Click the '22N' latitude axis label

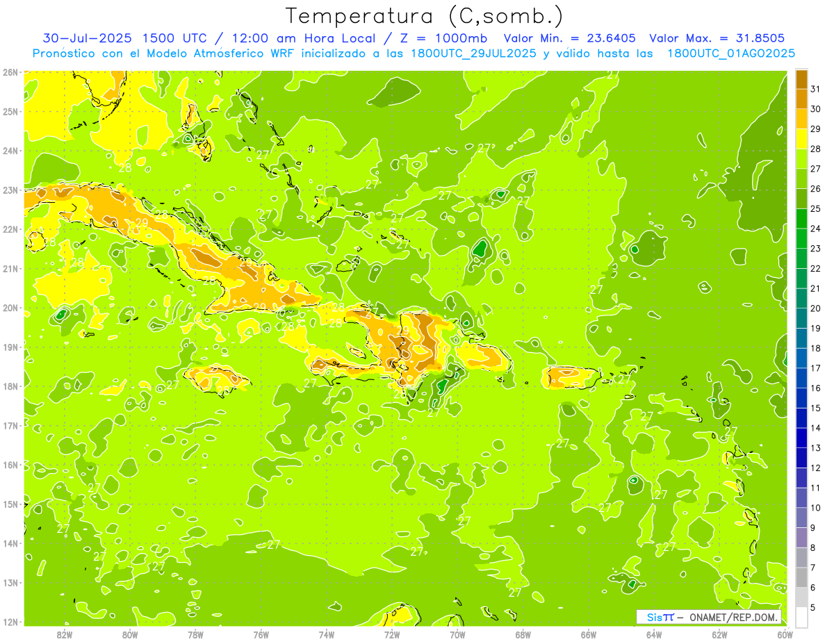tap(10, 229)
